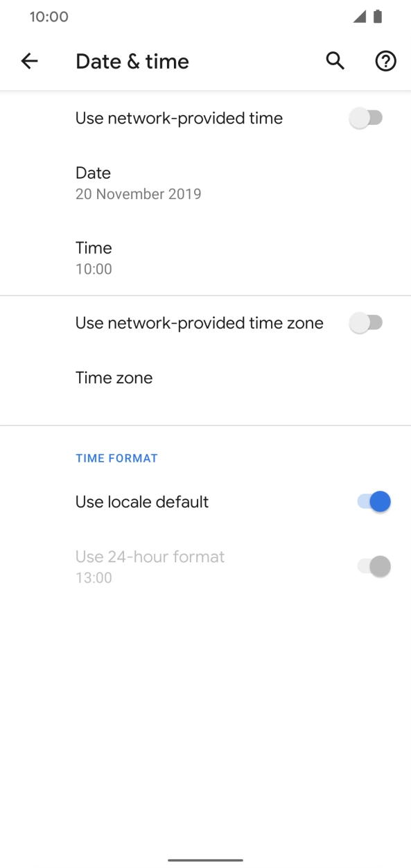The height and width of the screenshot is (868, 411).
Task: Open the Date setting
Action: (x=205, y=183)
